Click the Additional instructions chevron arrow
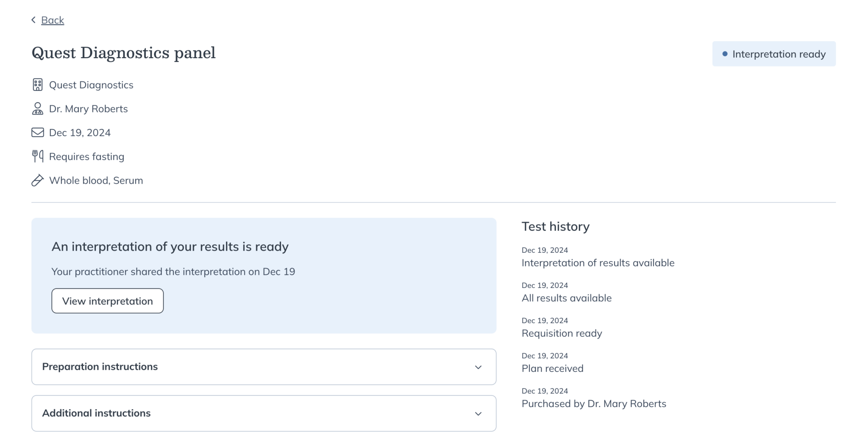The image size is (868, 447). click(x=478, y=414)
